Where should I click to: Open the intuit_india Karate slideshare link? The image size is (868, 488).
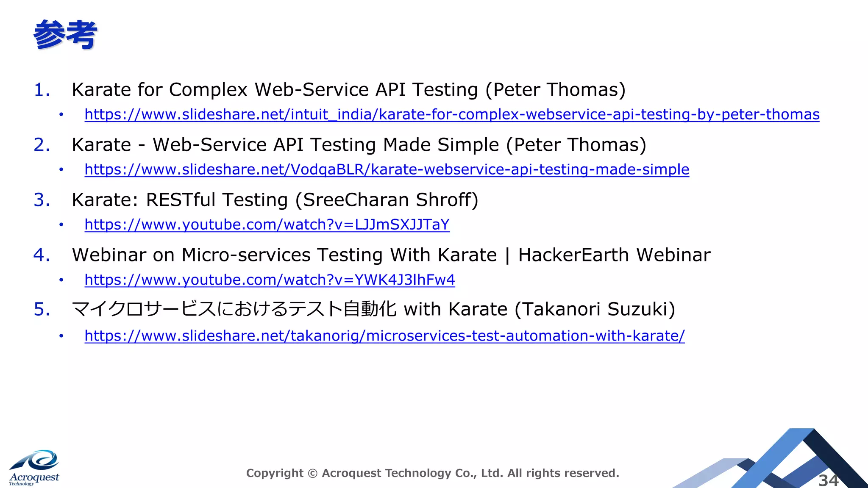coord(452,114)
